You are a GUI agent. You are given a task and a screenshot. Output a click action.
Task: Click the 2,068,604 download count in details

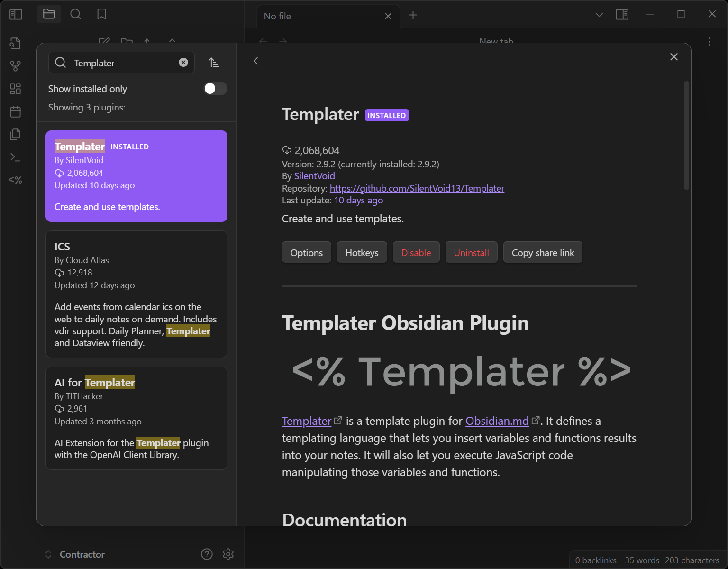point(317,150)
